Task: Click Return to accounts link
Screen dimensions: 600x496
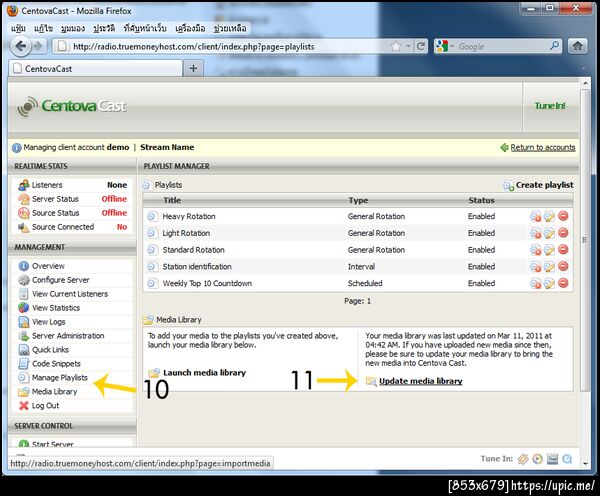Action: 543,147
